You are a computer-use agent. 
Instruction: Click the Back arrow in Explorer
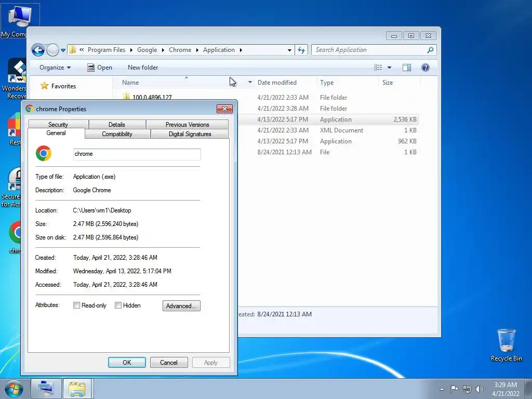click(38, 50)
